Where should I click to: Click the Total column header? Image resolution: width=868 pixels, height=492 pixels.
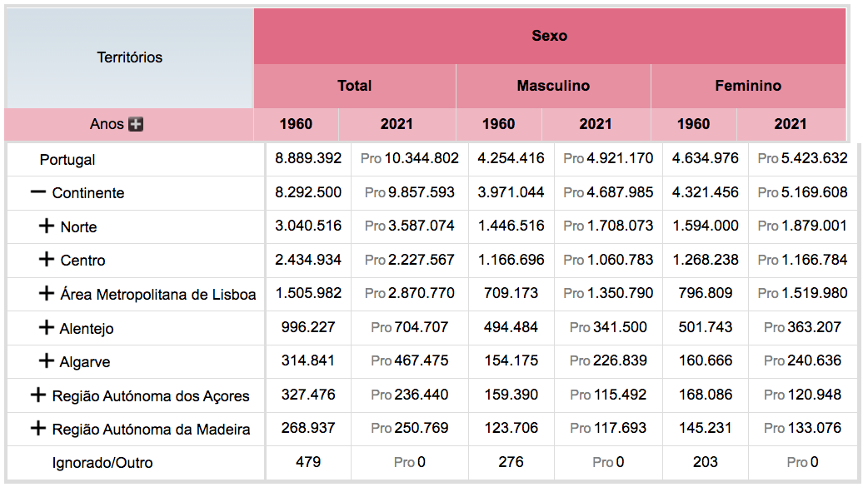click(355, 86)
